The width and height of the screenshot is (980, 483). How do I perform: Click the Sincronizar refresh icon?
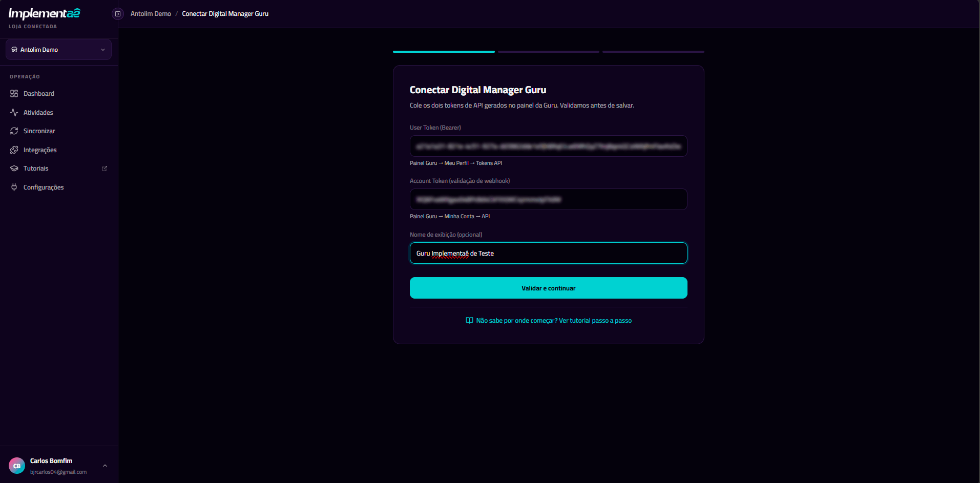[14, 131]
